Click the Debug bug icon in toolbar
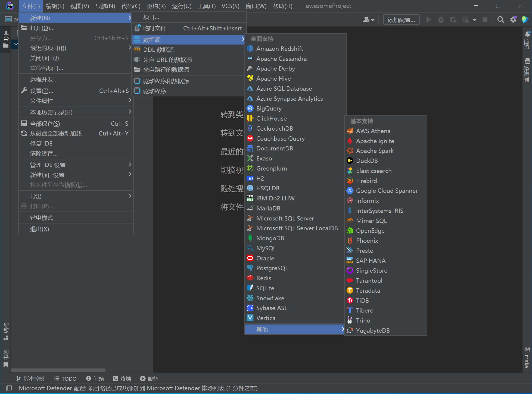This screenshot has width=532, height=394. point(441,20)
